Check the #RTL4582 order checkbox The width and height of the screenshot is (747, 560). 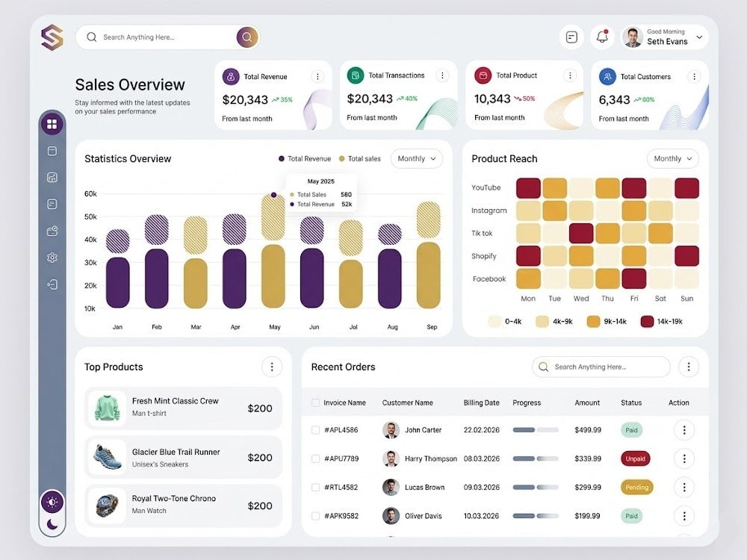tap(315, 487)
